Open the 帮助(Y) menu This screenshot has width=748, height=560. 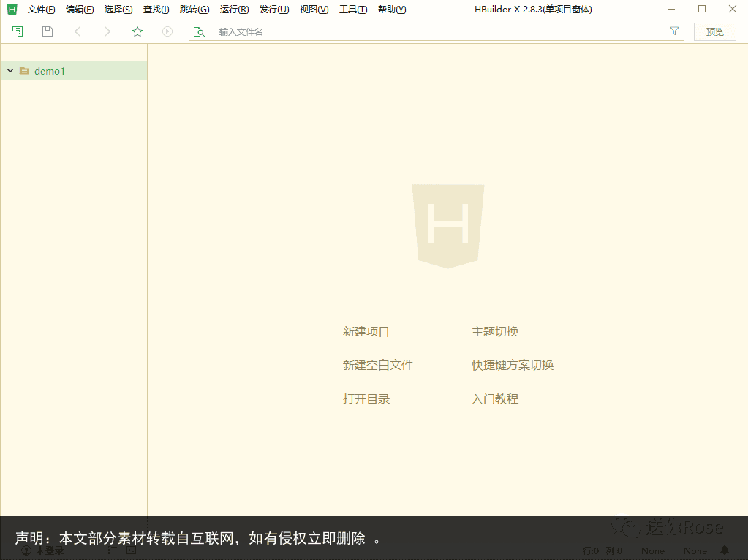(392, 10)
